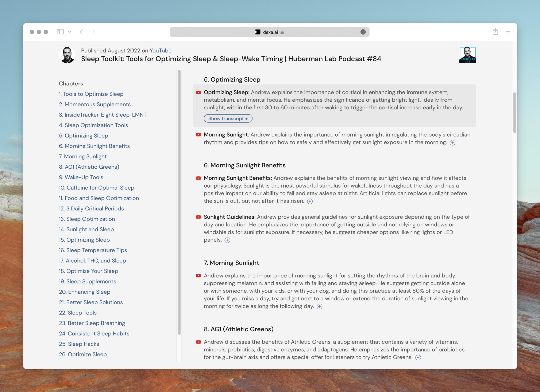The height and width of the screenshot is (392, 540).
Task: Toggle the Safari sidebar
Action: click(x=61, y=32)
